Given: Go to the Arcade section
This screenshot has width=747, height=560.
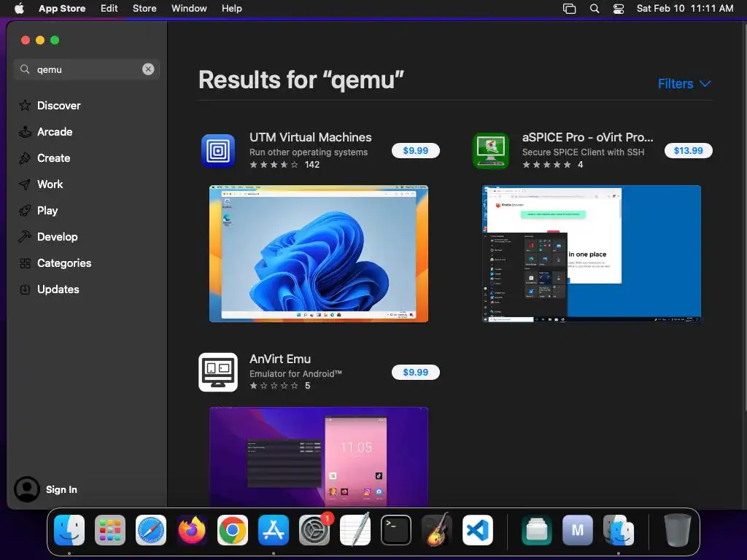Looking at the screenshot, I should point(55,132).
